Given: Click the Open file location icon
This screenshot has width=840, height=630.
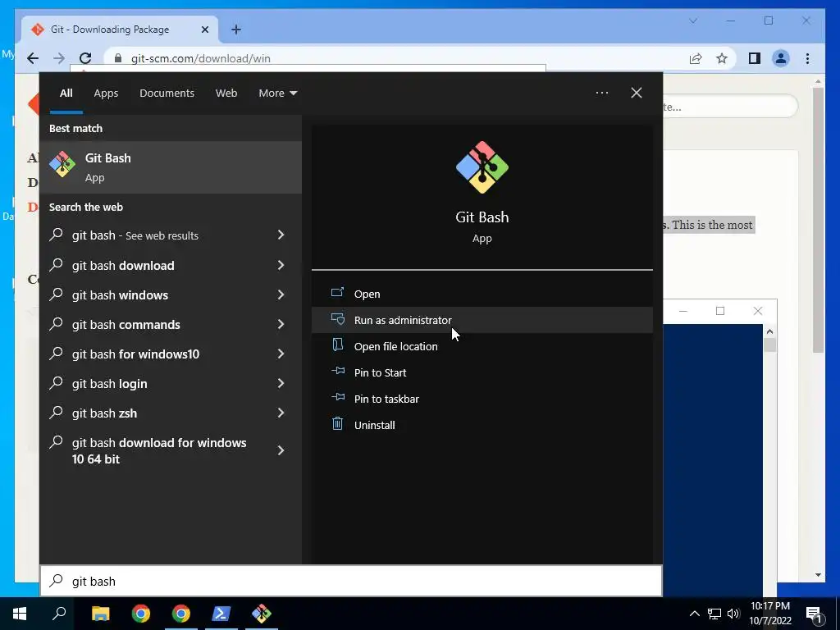Looking at the screenshot, I should [337, 345].
